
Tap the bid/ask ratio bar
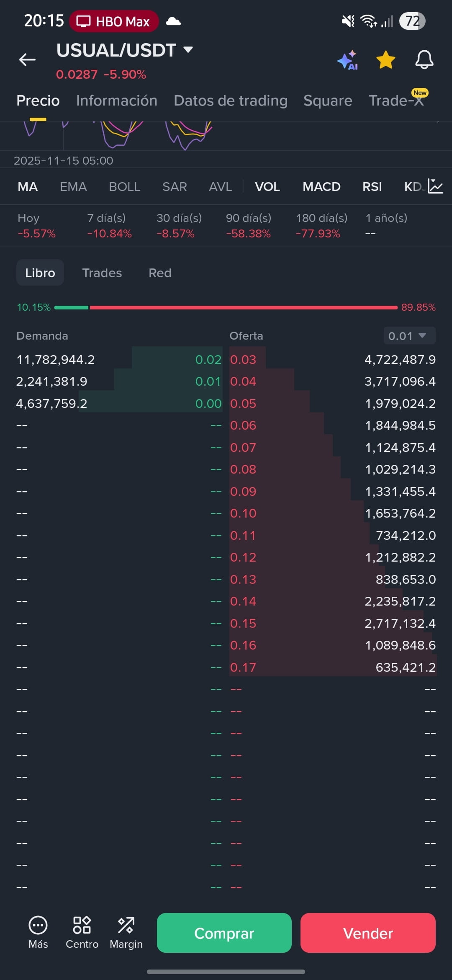pyautogui.click(x=226, y=307)
